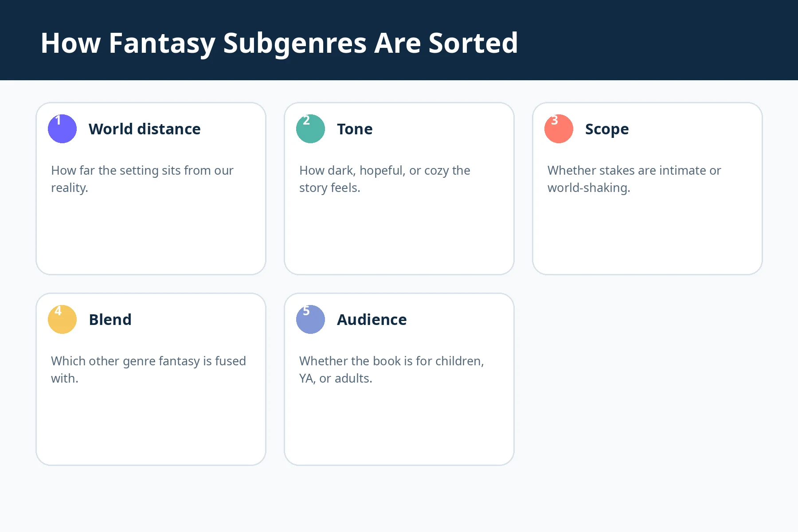
Task: Select the Blend card heading
Action: pos(110,320)
